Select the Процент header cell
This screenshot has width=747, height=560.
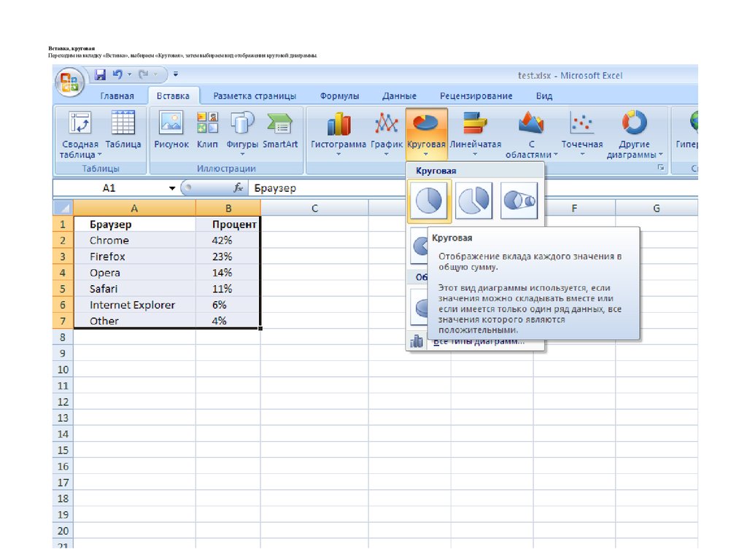228,225
